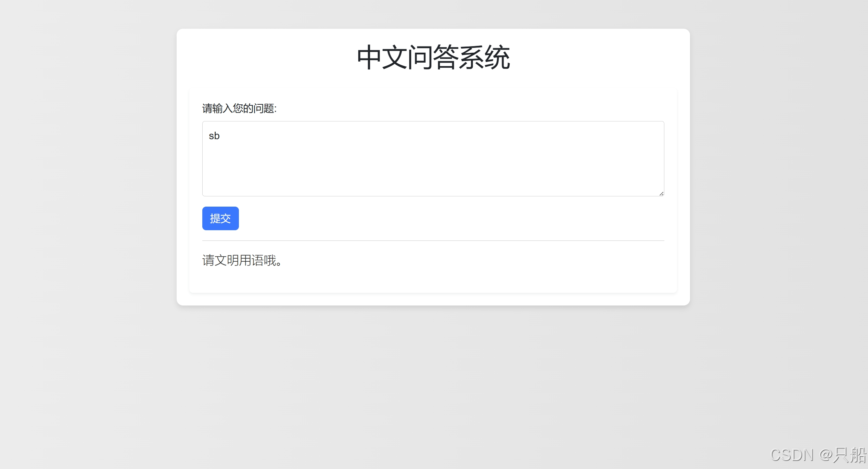This screenshot has height=469, width=868.
Task: Click the divider line below submit button
Action: click(x=433, y=240)
